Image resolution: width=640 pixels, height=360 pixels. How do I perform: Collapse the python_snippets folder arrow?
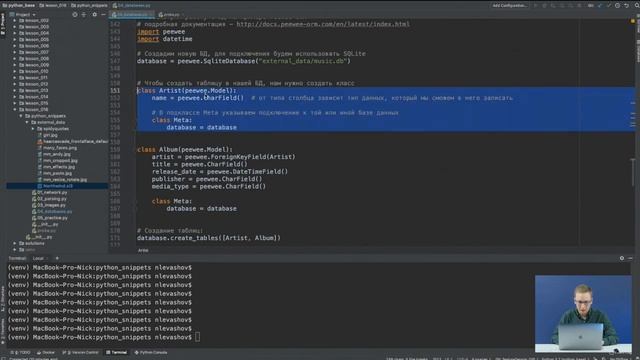(21, 116)
